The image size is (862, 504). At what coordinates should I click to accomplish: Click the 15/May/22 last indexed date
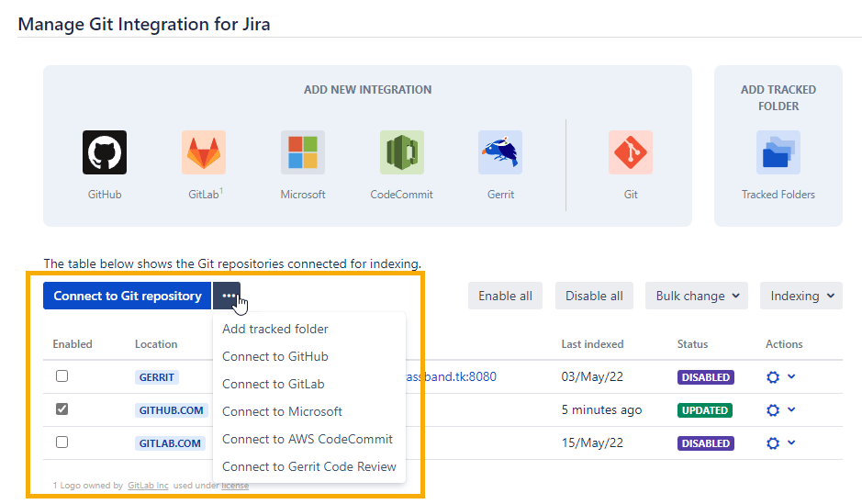click(x=592, y=443)
